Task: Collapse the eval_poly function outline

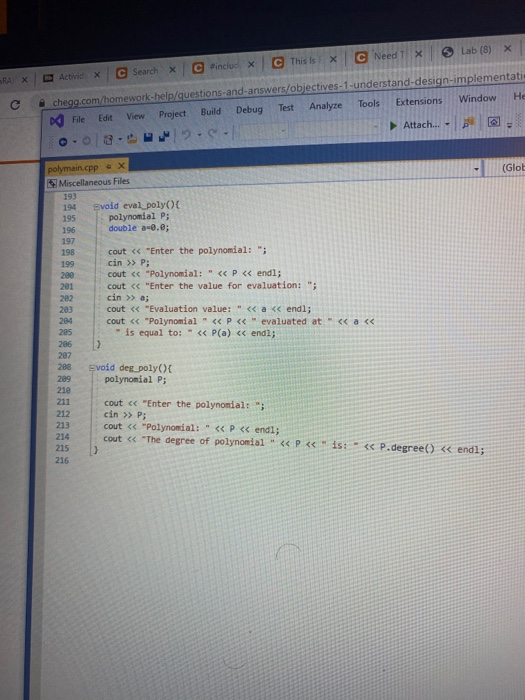Action: click(x=96, y=207)
